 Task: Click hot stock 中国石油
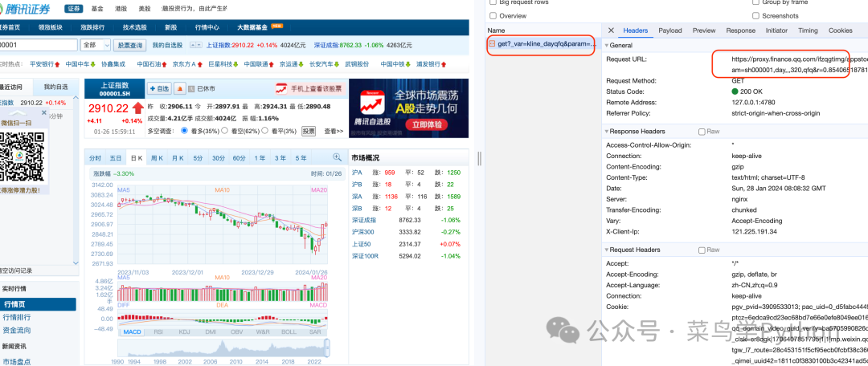(149, 64)
